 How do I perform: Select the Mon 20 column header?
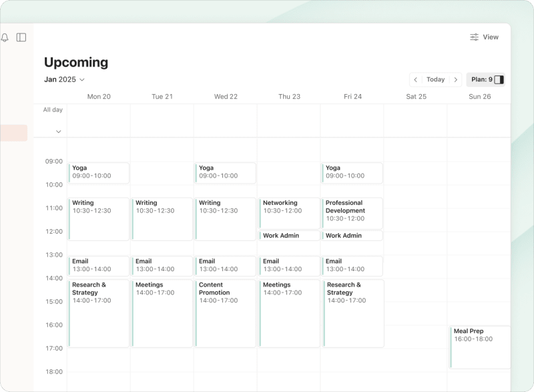point(99,96)
